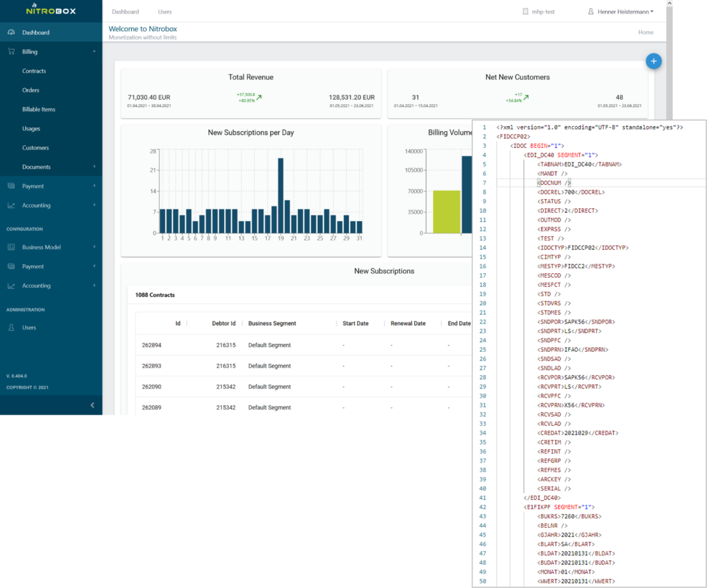Click XML line number 7 in editor
Viewport: 707px width, 588px height.
click(484, 183)
